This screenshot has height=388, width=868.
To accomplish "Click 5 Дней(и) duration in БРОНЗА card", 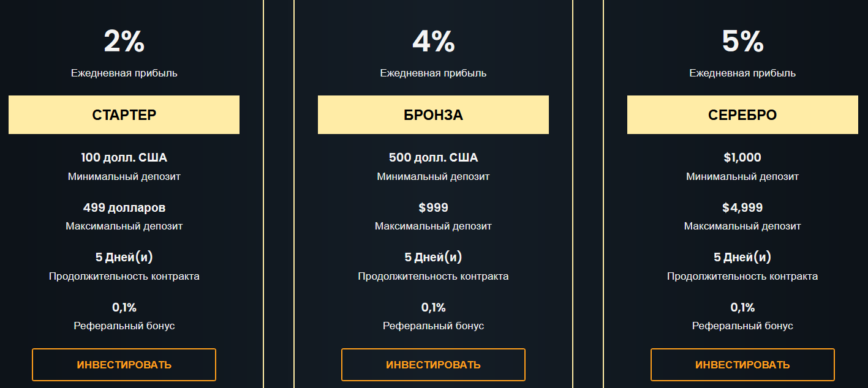I will click(x=433, y=257).
